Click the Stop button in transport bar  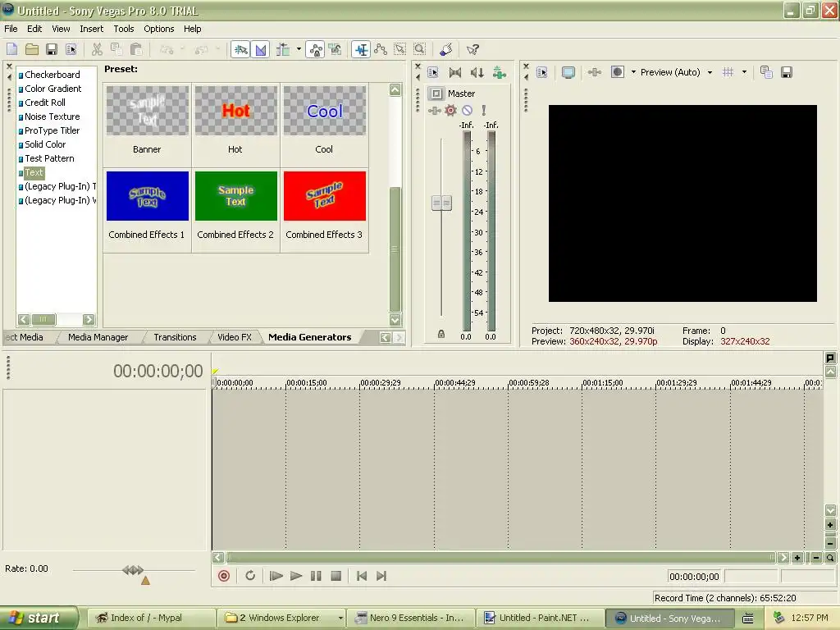coord(336,576)
